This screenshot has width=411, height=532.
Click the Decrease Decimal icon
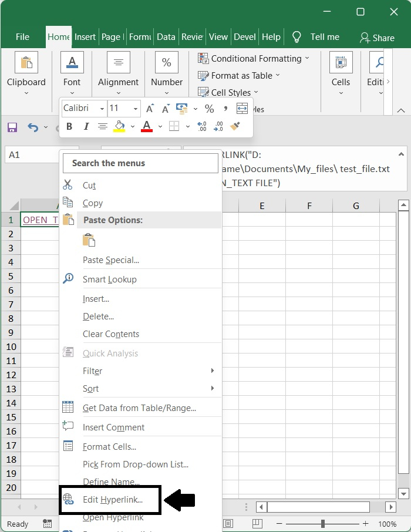click(x=218, y=126)
